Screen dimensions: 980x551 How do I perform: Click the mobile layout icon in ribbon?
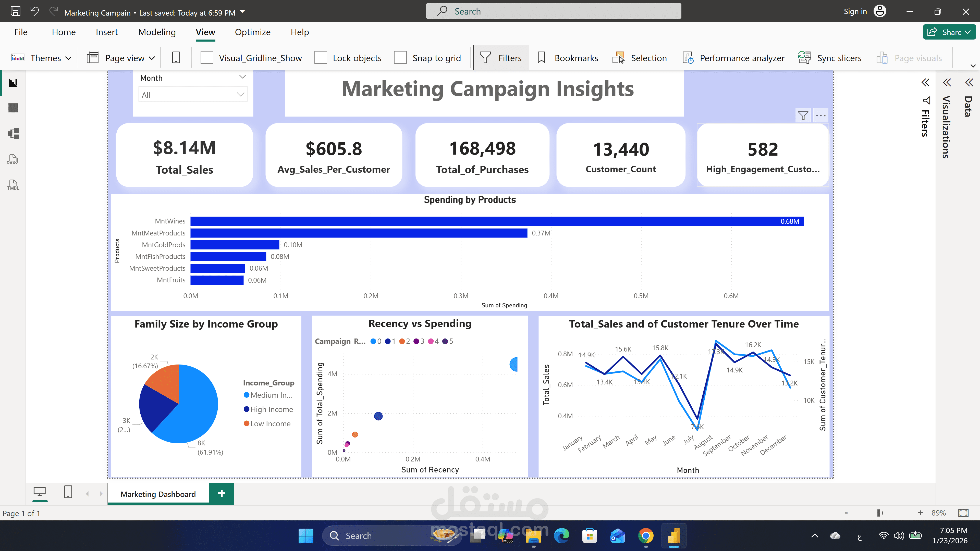click(x=176, y=58)
